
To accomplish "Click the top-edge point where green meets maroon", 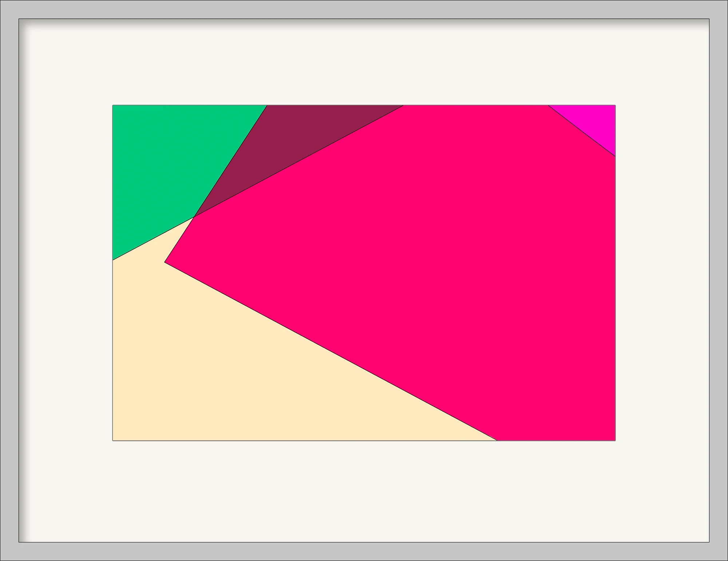I will click(267, 106).
